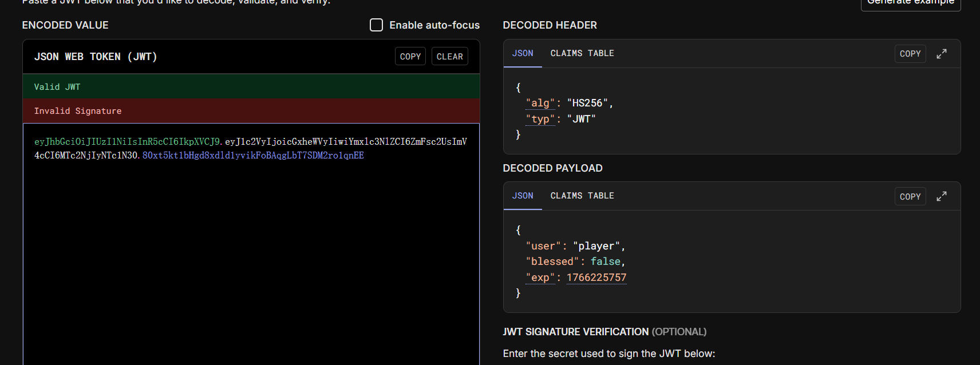
Task: Expand the Decoded Payload panel to fullscreen
Action: (942, 196)
